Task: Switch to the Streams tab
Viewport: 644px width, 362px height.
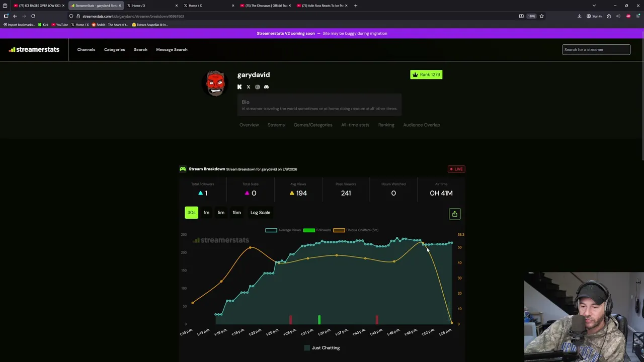Action: 276,125
